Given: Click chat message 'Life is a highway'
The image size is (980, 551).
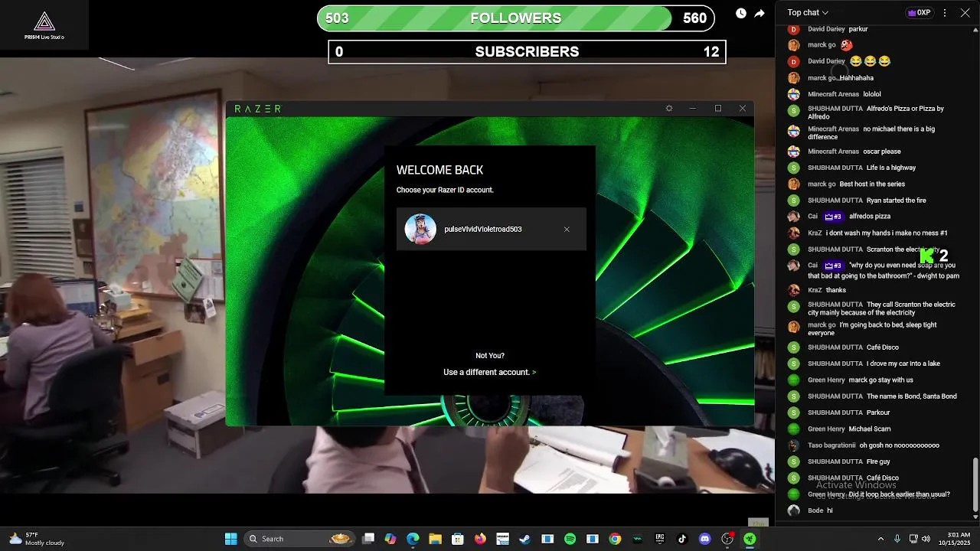Looking at the screenshot, I should tap(891, 168).
